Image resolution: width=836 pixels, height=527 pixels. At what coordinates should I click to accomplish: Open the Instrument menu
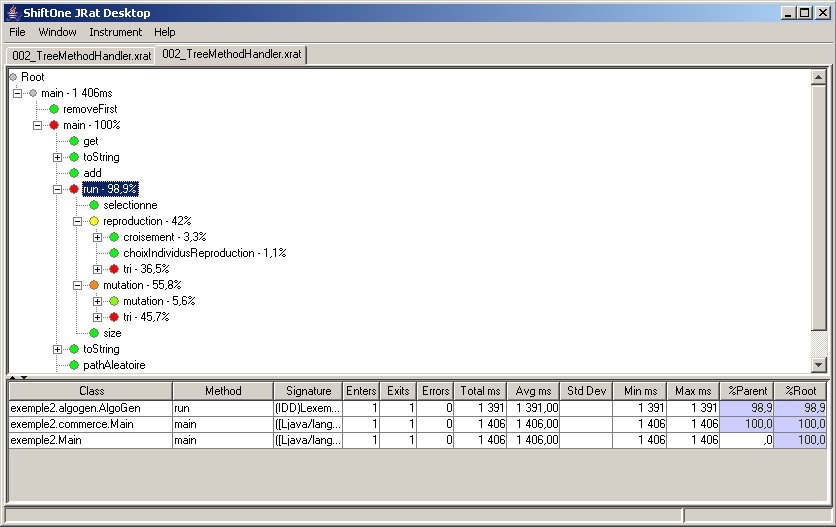[x=115, y=32]
